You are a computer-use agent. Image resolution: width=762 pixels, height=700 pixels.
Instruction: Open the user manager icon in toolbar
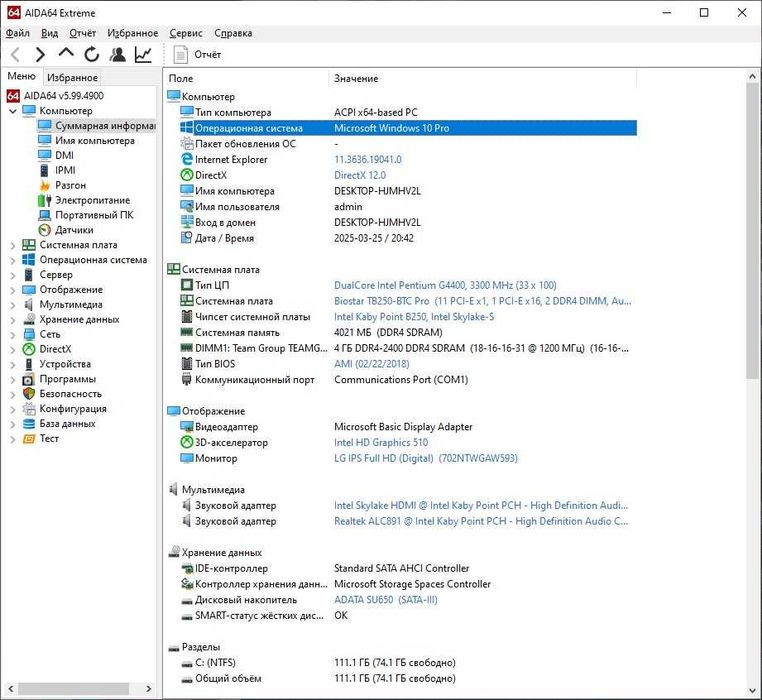point(117,54)
